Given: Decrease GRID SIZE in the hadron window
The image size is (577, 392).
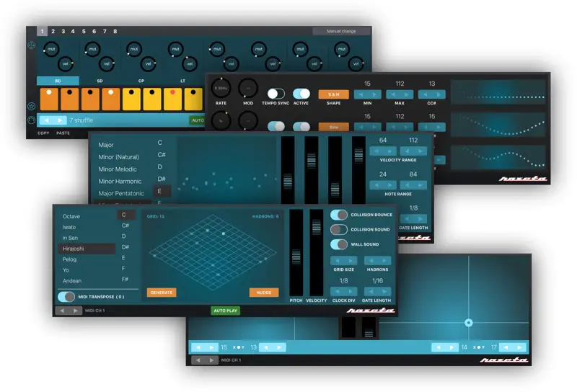Looking at the screenshot, I should coord(338,261).
